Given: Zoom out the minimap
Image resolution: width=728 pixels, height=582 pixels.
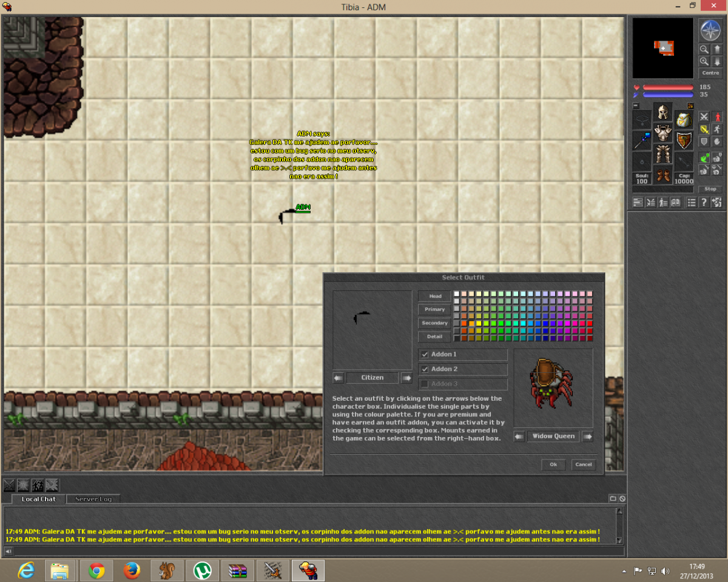Looking at the screenshot, I should (704, 49).
